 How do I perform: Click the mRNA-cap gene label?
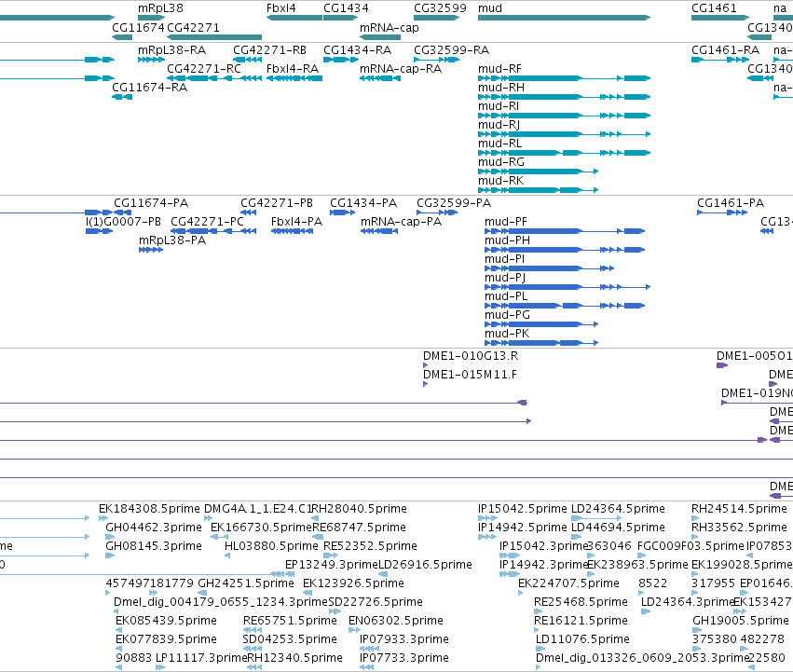pyautogui.click(x=390, y=27)
